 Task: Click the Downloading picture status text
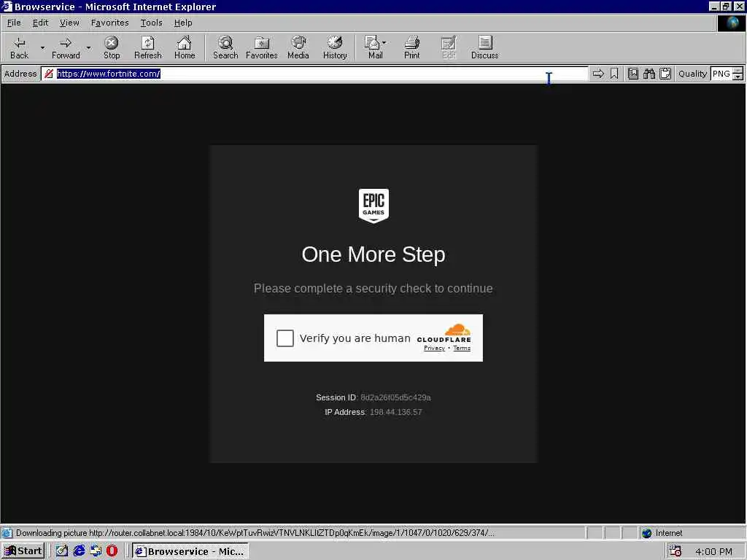coord(255,533)
